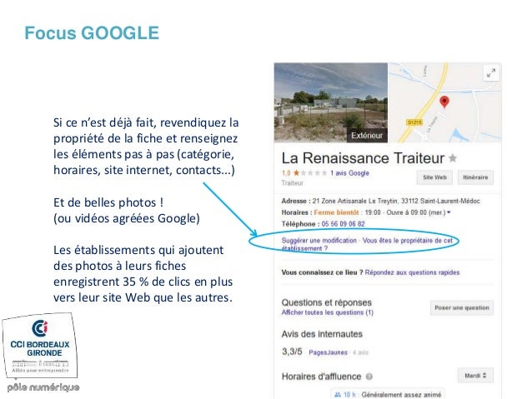Expand the map with the fullscreen icon
The height and width of the screenshot is (399, 532).
coord(491,72)
